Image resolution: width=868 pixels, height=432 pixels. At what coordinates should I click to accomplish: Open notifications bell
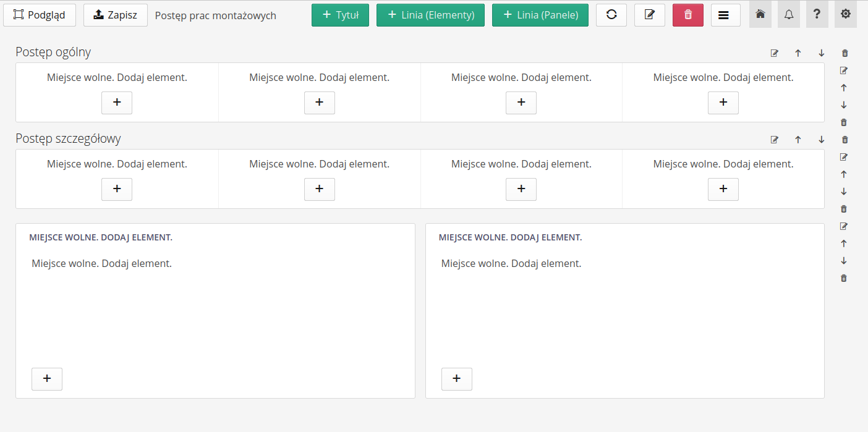pos(789,14)
